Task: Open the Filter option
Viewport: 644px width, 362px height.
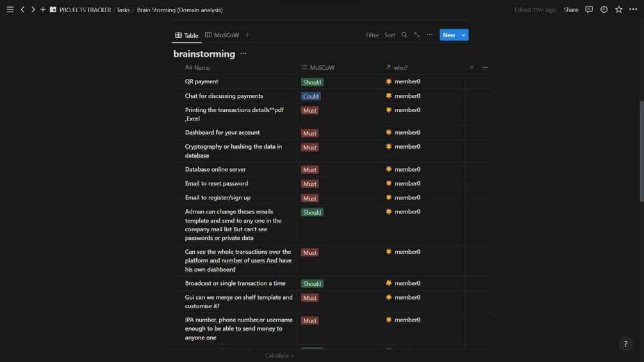Action: [372, 35]
